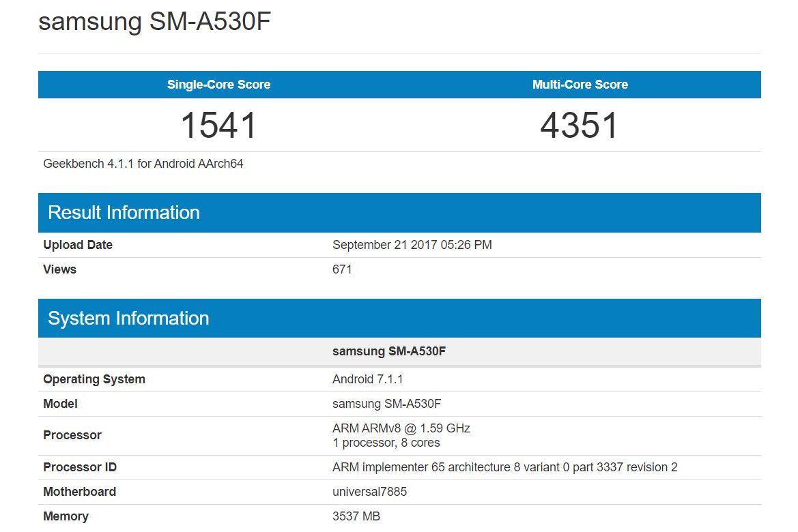Click the Android 7.1.1 value
Viewport: 798px width, 532px height.
tap(368, 379)
